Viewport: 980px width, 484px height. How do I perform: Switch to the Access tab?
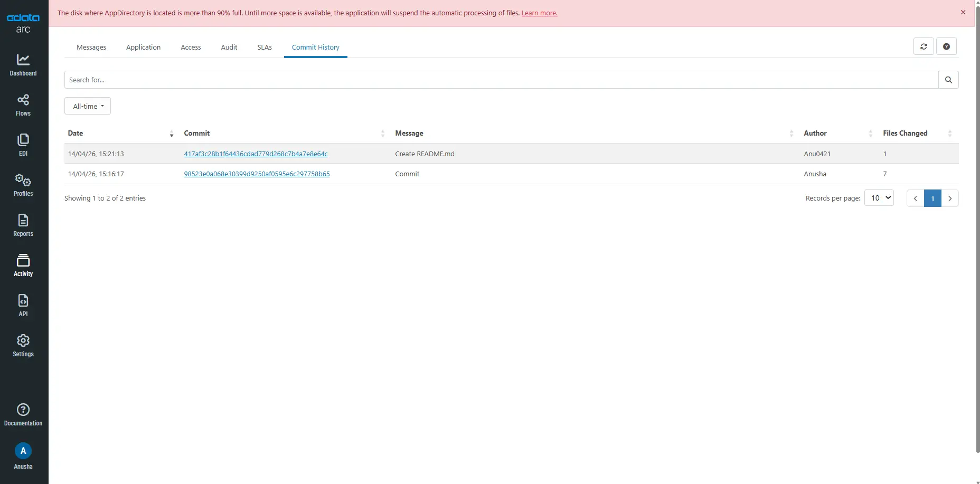[x=191, y=47]
